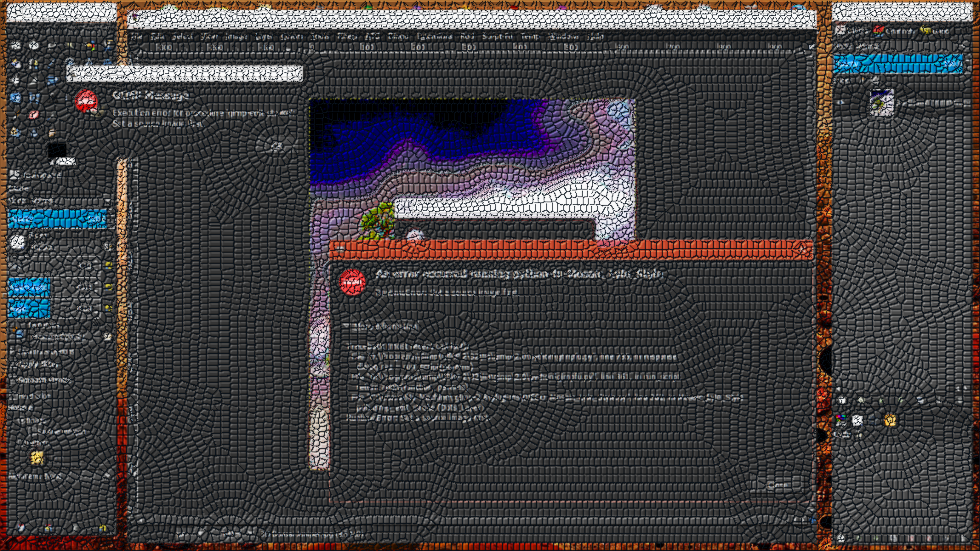The width and height of the screenshot is (980, 551).
Task: Adjust the Tool Options Opacity slider
Action: (57, 219)
